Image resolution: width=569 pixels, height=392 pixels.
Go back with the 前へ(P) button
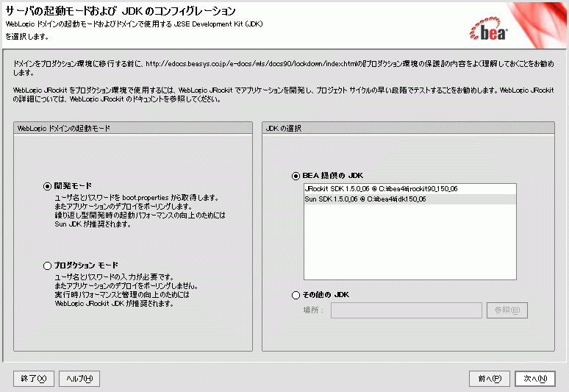pos(490,379)
